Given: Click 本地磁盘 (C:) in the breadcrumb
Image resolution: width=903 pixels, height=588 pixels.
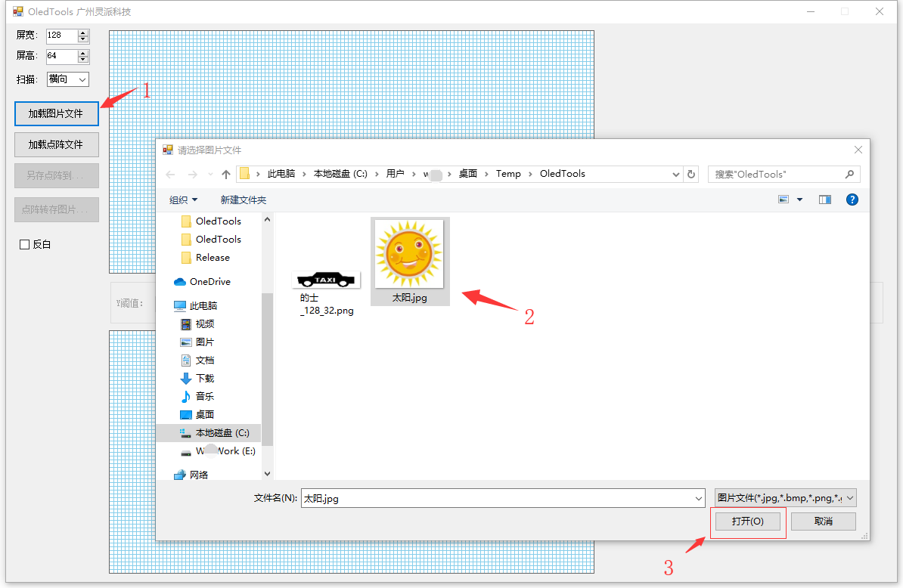Looking at the screenshot, I should point(340,174).
